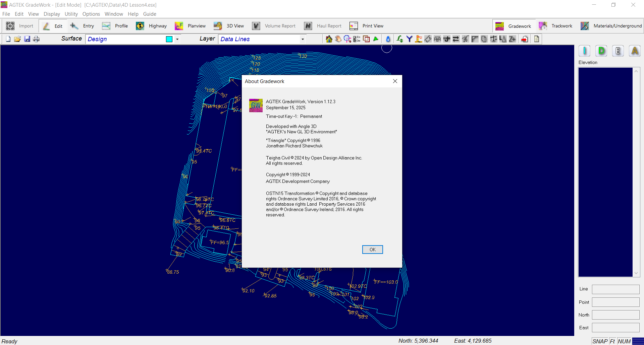The width and height of the screenshot is (644, 345).
Task: Click the house-shaped home view icon
Action: (329, 39)
